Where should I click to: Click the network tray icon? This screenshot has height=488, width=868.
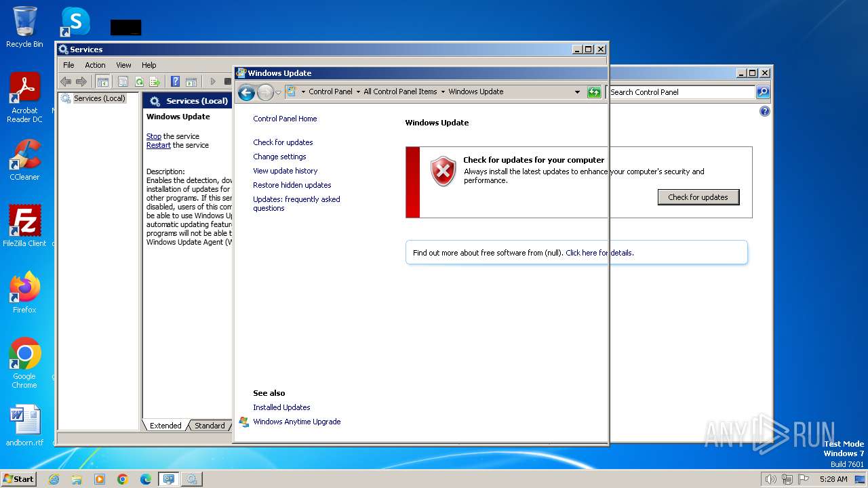point(787,479)
